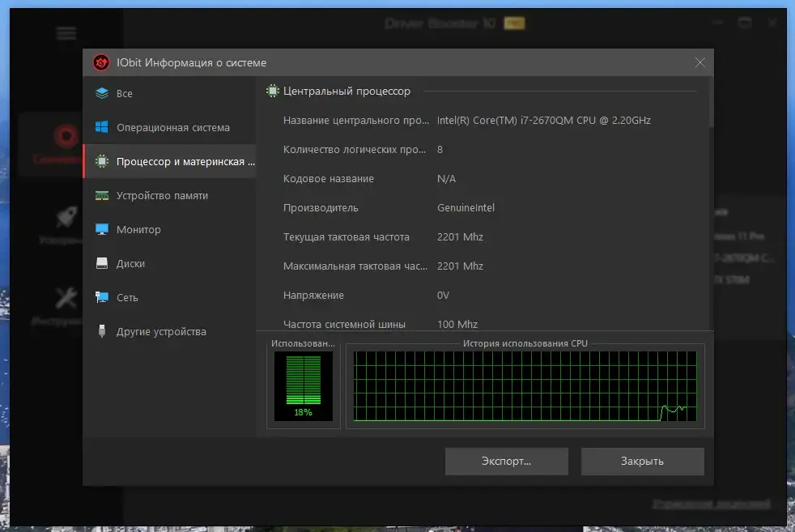Open the Операционная система section
The width and height of the screenshot is (795, 532).
coord(170,127)
